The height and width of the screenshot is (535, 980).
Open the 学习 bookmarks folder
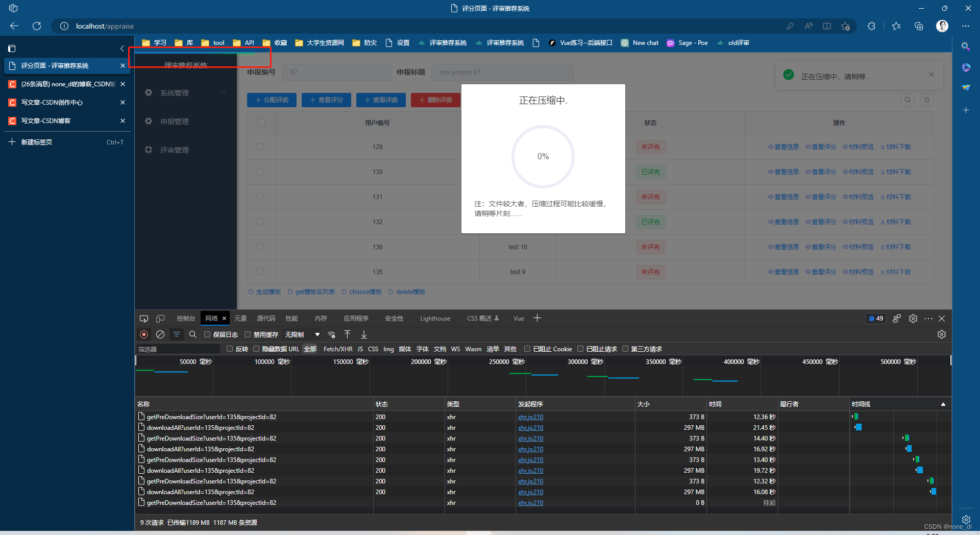[x=154, y=43]
